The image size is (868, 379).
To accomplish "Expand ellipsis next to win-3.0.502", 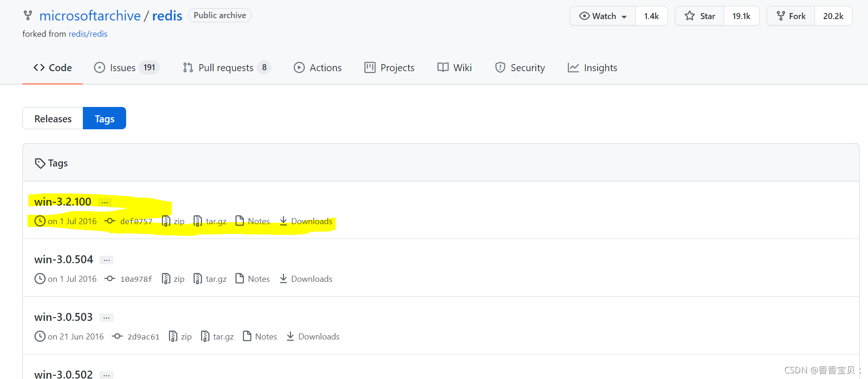I will click(x=107, y=375).
